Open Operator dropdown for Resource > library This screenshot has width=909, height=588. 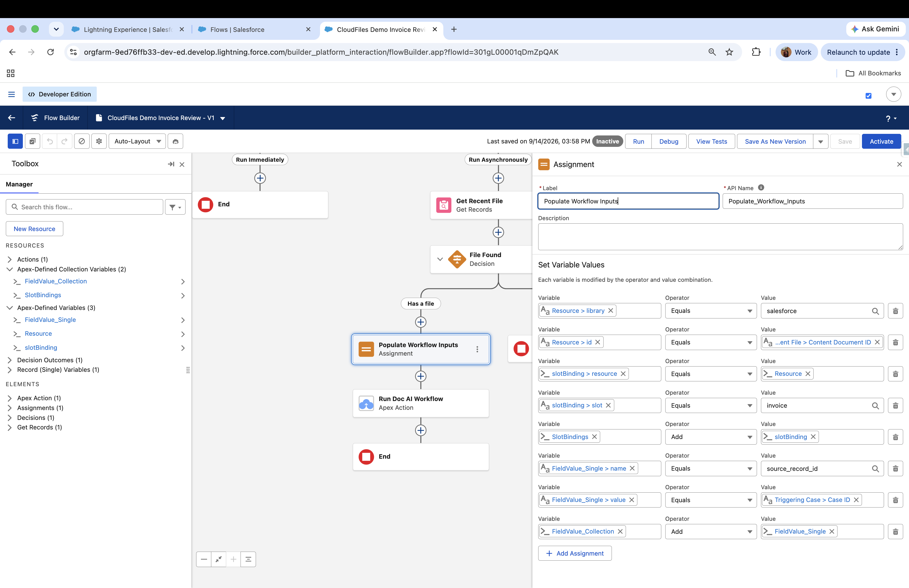click(x=710, y=311)
